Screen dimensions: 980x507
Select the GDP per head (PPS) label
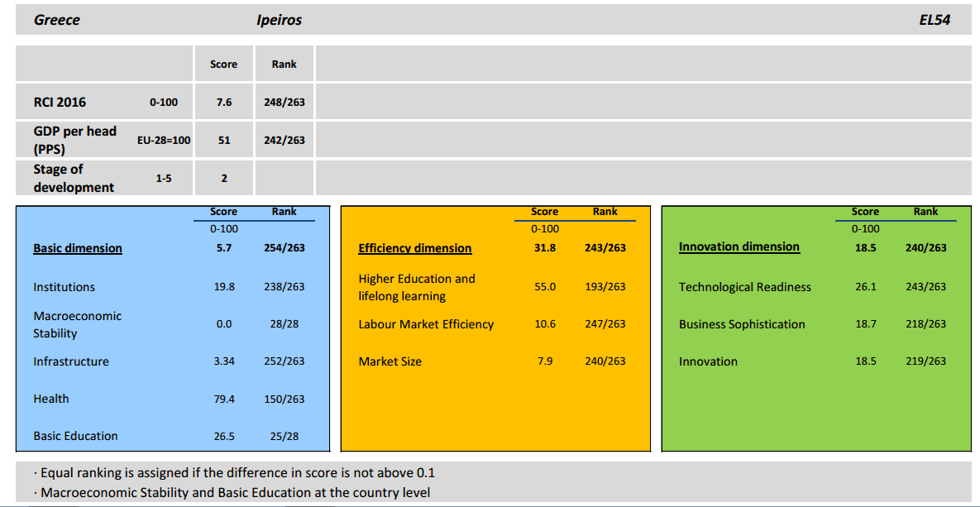(x=75, y=140)
